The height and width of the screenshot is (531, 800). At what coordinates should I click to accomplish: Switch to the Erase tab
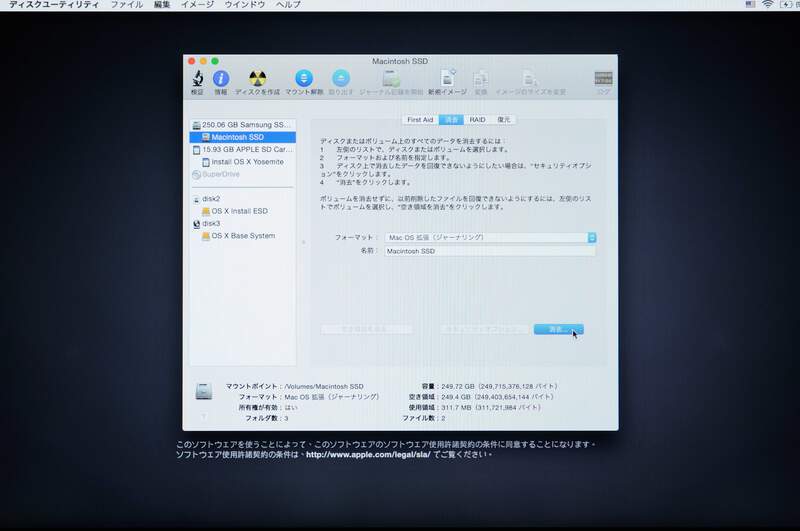[452, 119]
